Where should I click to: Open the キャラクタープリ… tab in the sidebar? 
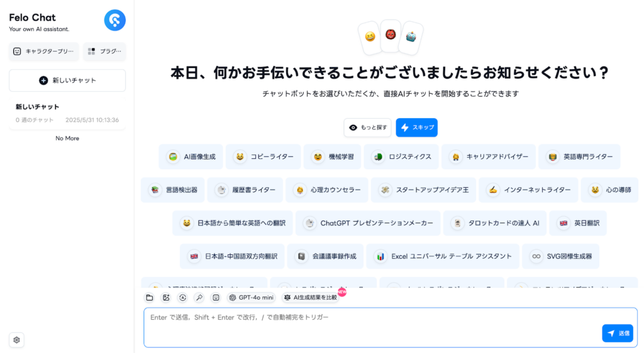[43, 52]
